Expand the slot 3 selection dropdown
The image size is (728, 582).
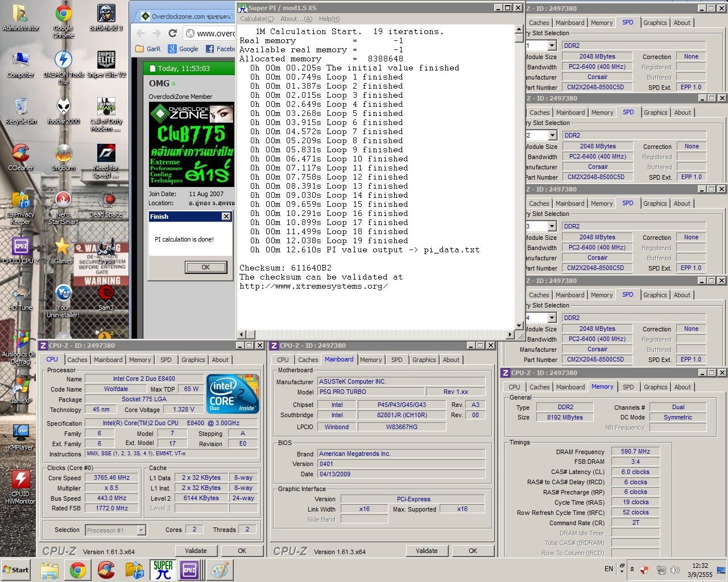tap(552, 226)
